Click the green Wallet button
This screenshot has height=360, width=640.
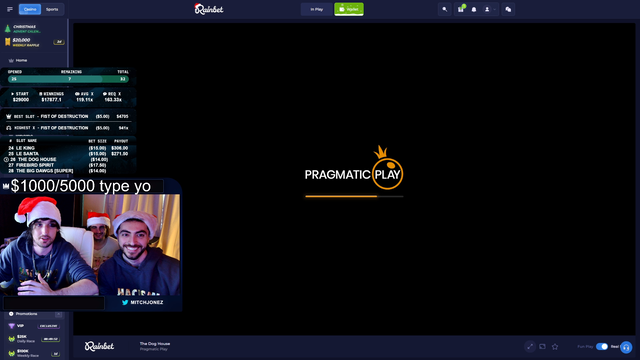[x=349, y=9]
